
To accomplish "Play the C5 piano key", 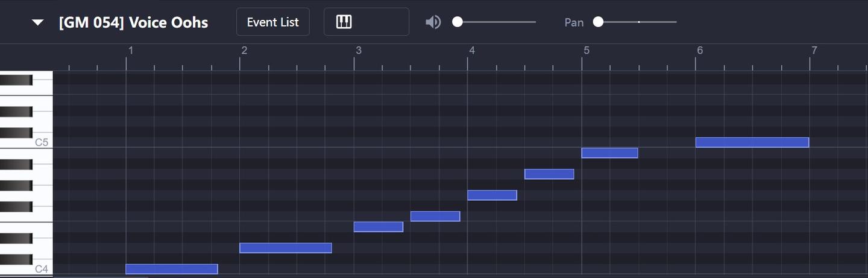I will (x=43, y=142).
